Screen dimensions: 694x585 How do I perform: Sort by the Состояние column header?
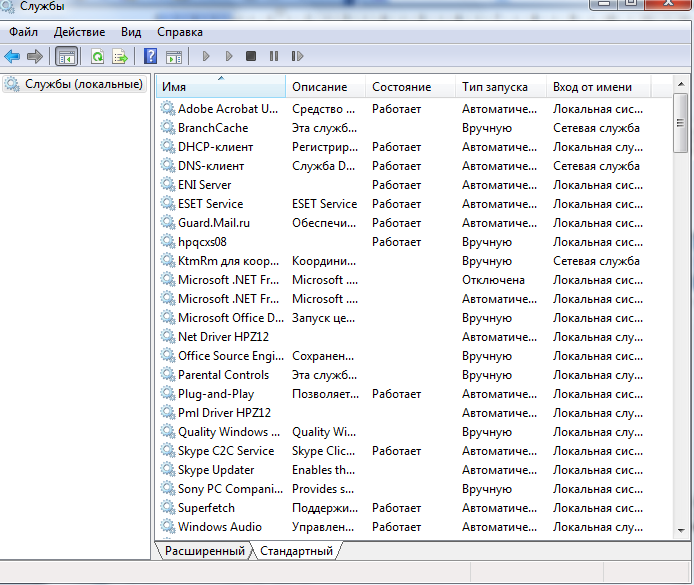click(x=410, y=87)
